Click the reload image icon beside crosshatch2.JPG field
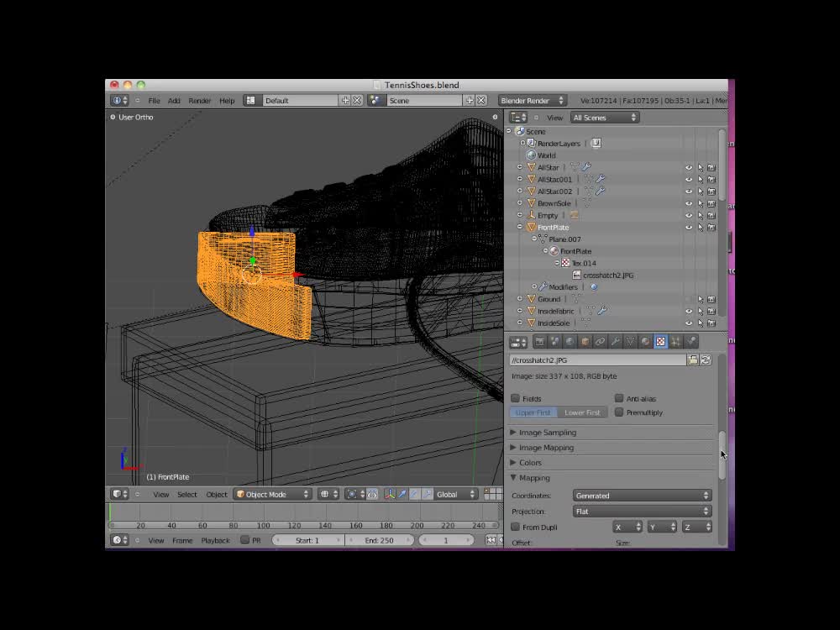The height and width of the screenshot is (630, 840). click(706, 359)
